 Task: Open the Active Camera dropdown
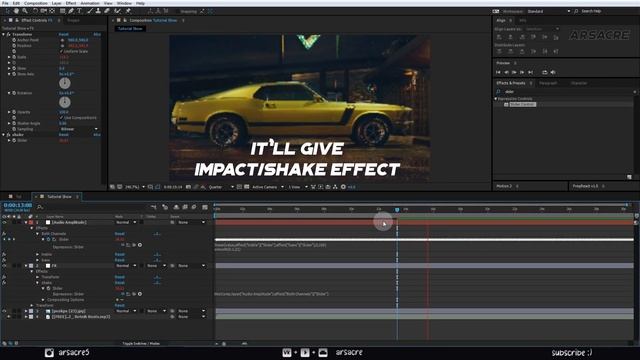coord(267,187)
